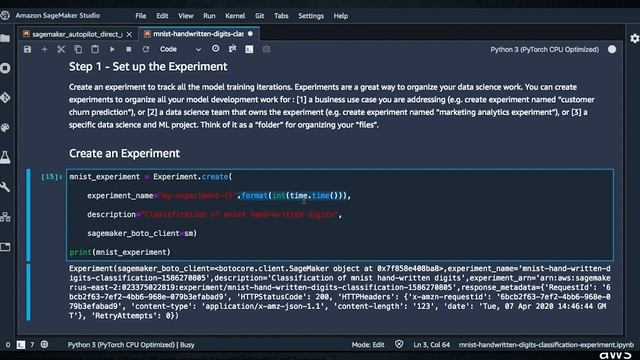Save the notebook with the floppy disk icon
640x360 pixels.
pos(27,49)
